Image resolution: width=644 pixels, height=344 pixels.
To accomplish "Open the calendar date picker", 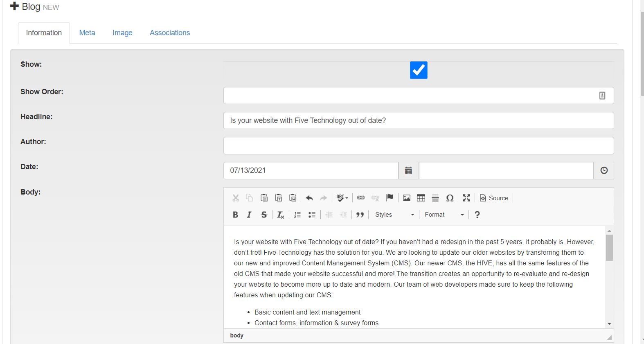I will [x=408, y=170].
